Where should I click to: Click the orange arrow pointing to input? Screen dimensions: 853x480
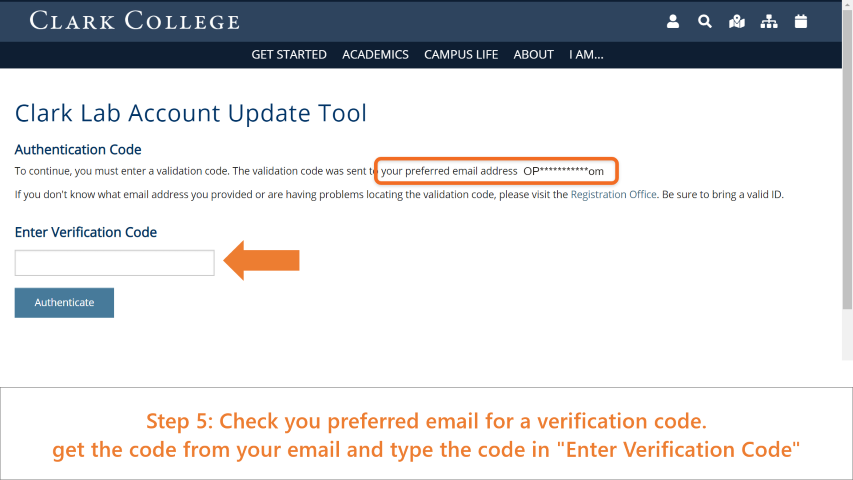[262, 260]
